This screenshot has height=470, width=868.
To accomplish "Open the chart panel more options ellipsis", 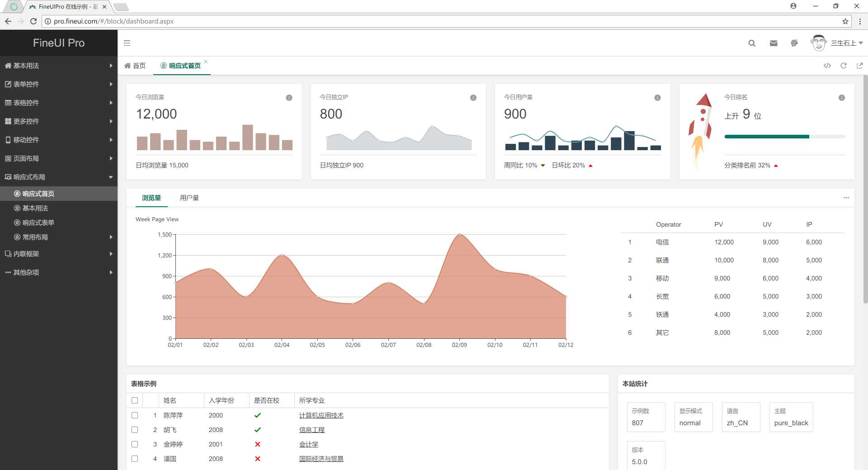I will [846, 198].
